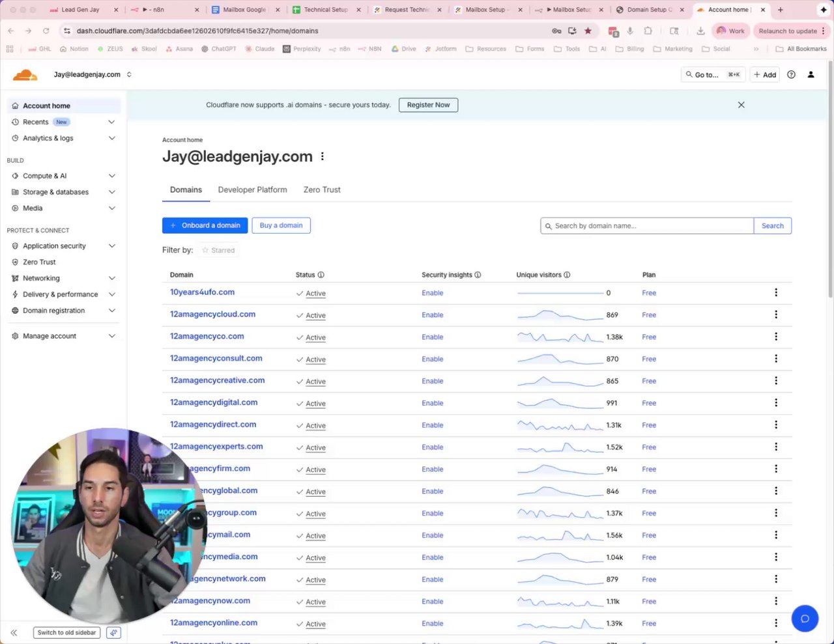Open account options three-dot menu beside title

pos(322,156)
